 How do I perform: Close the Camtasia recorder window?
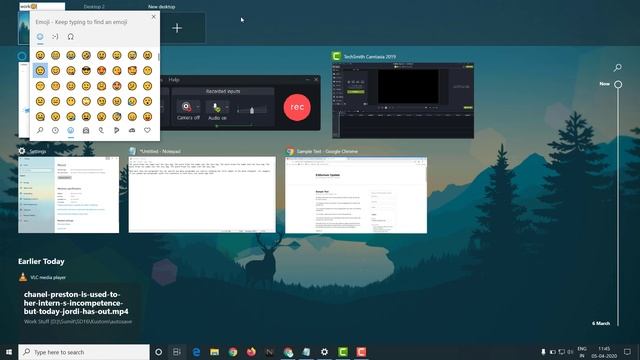[316, 80]
